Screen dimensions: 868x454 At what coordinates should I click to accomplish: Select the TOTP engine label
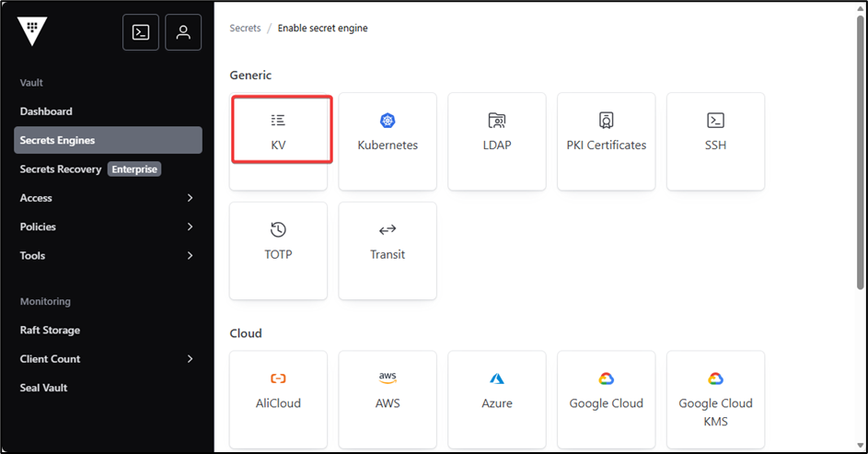point(278,254)
